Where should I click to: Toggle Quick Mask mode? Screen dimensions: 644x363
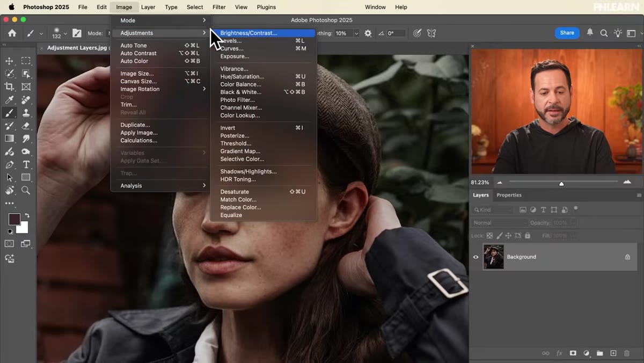[9, 244]
